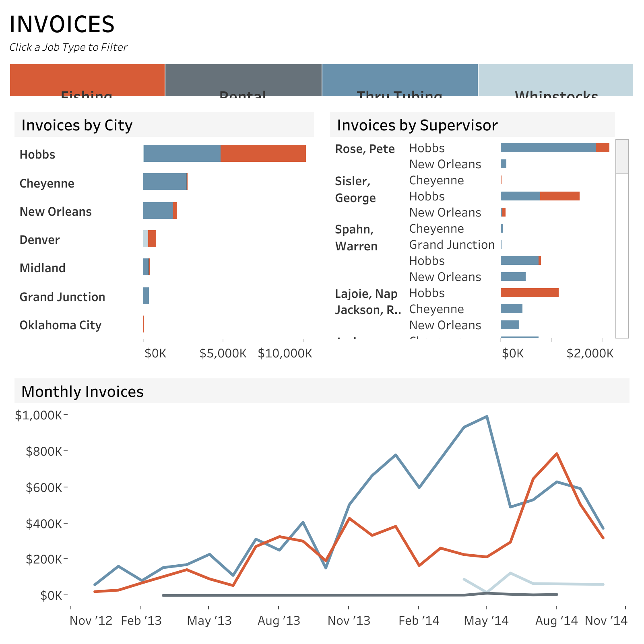Viewport: 644px width, 644px height.
Task: Filter by the Fishing job type block
Action: tap(87, 80)
